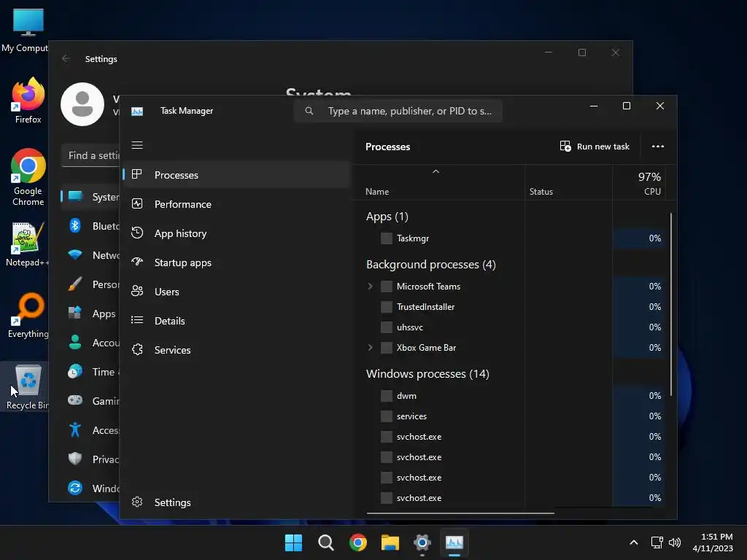Select the My Computer desktop icon

tap(25, 31)
